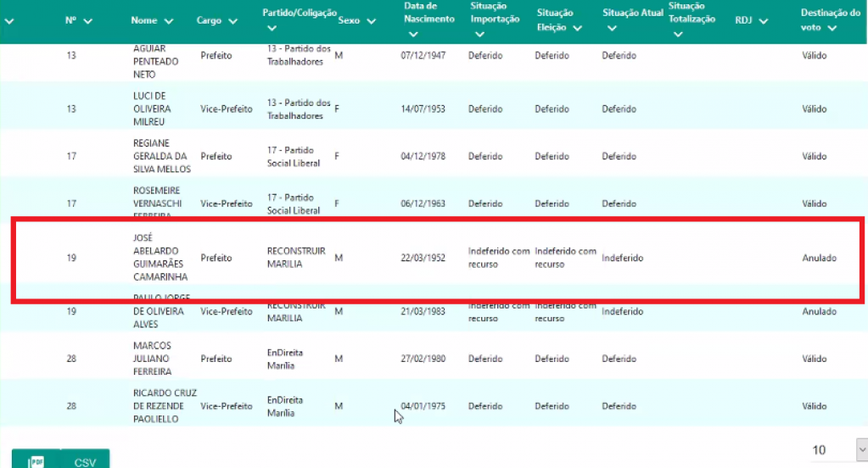Select number 28 in Ricardo Cruz's row
This screenshot has height=468, width=868.
[x=71, y=406]
